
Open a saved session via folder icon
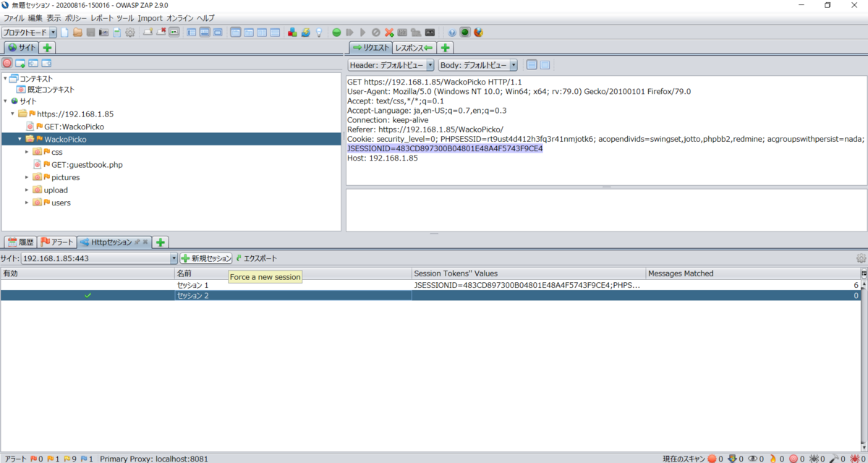point(77,33)
